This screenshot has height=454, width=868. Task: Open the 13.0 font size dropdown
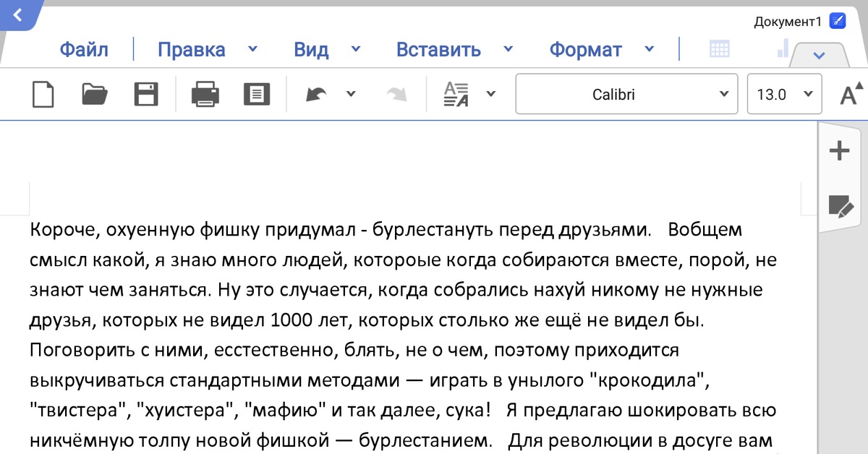pyautogui.click(x=784, y=94)
